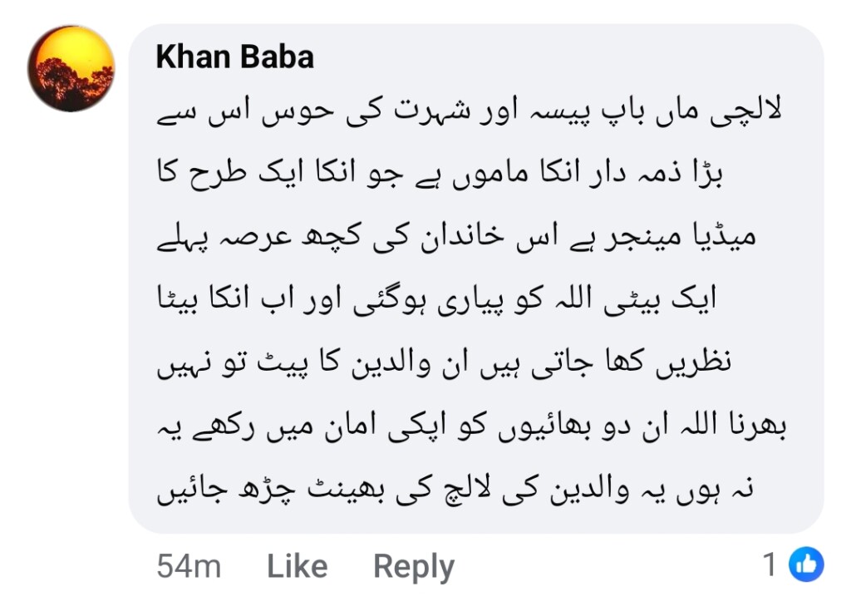Like the comment by Khan Baba

[297, 567]
